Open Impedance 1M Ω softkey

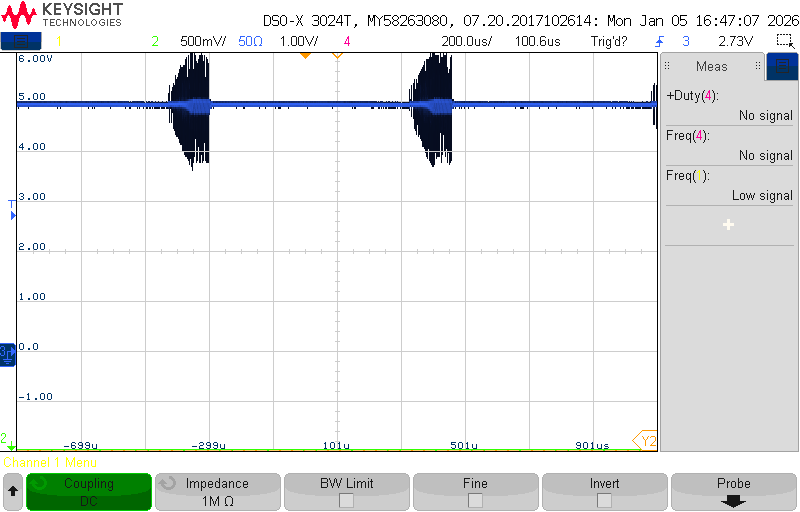coord(218,492)
